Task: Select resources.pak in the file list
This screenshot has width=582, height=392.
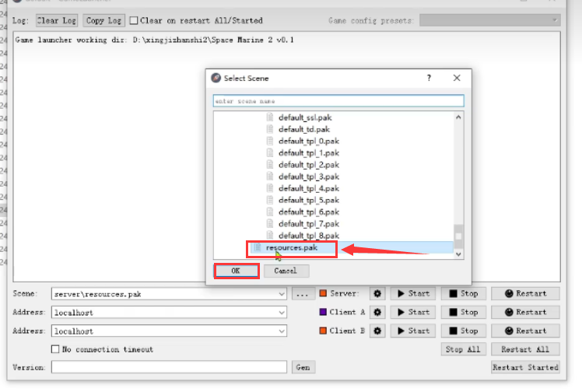Action: [292, 248]
